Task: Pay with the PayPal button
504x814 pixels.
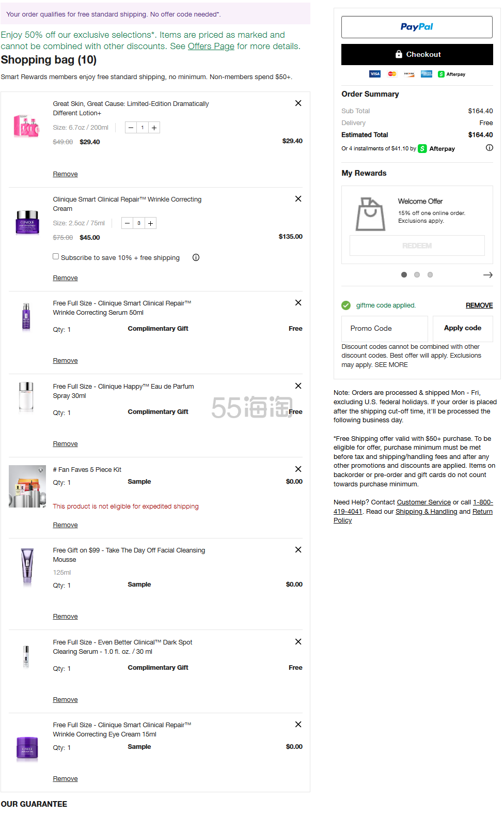Action: tap(417, 27)
